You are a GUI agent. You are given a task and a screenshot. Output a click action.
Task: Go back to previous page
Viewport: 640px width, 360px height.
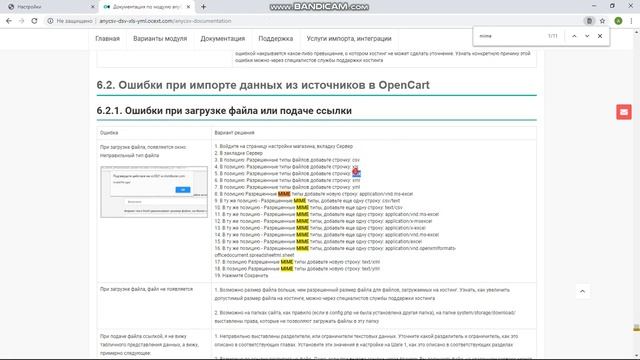coord(9,21)
